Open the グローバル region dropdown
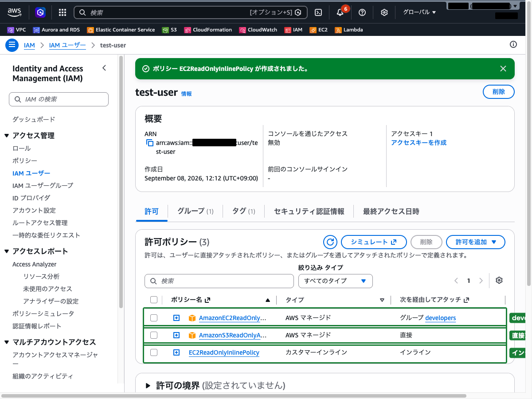Image resolution: width=532 pixels, height=399 pixels. pyautogui.click(x=419, y=12)
